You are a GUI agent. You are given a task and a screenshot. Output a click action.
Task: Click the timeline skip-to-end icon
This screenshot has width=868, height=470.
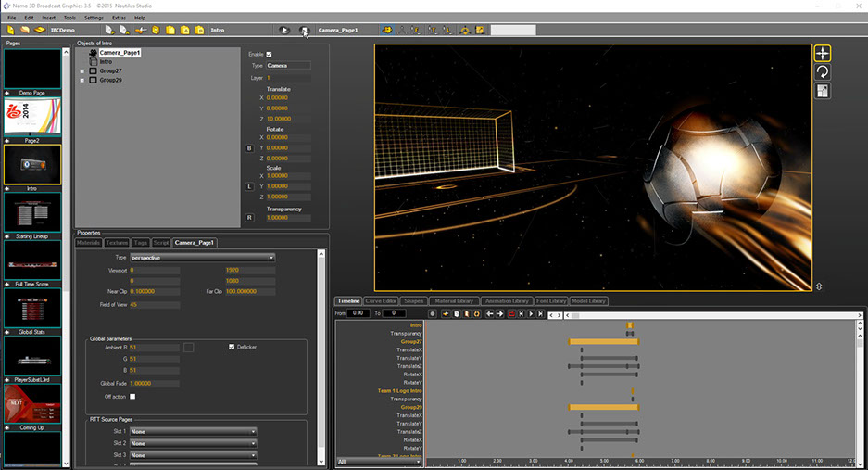(x=541, y=314)
